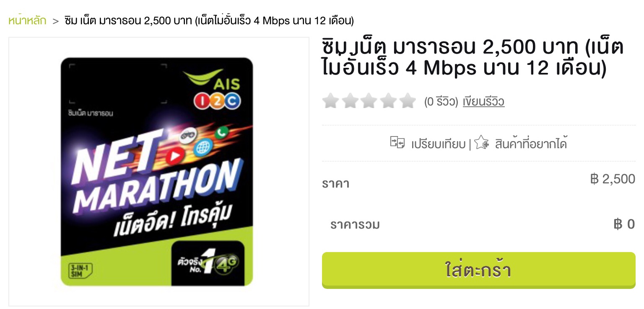
Task: Rate product with third star
Action: coord(369,101)
